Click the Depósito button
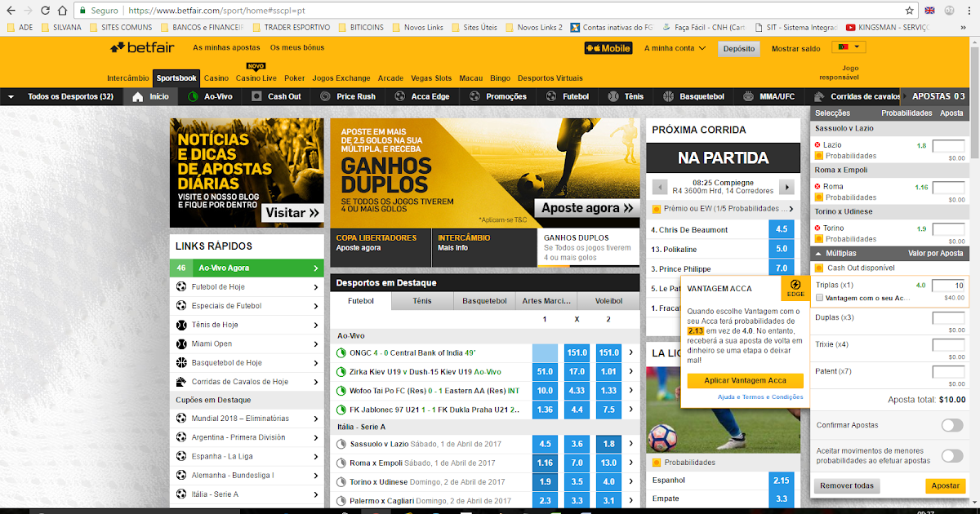980x514 pixels. [739, 48]
